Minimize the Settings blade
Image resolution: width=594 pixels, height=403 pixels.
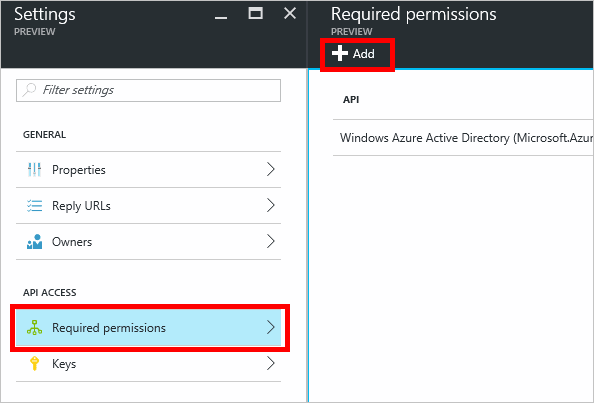click(x=221, y=17)
